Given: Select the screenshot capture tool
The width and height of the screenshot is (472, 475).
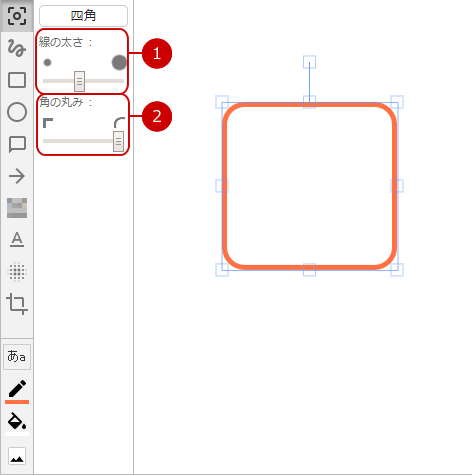Looking at the screenshot, I should (17, 16).
